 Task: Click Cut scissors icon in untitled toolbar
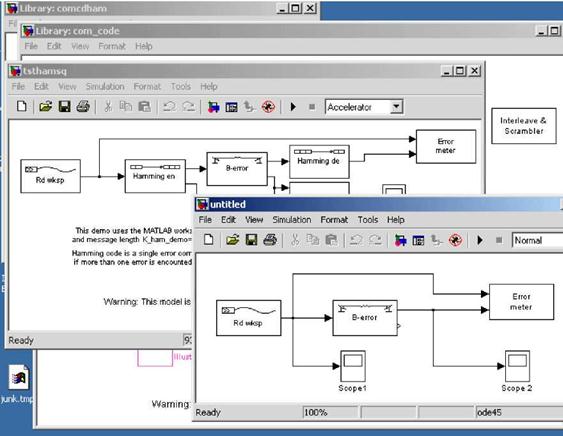click(x=295, y=240)
